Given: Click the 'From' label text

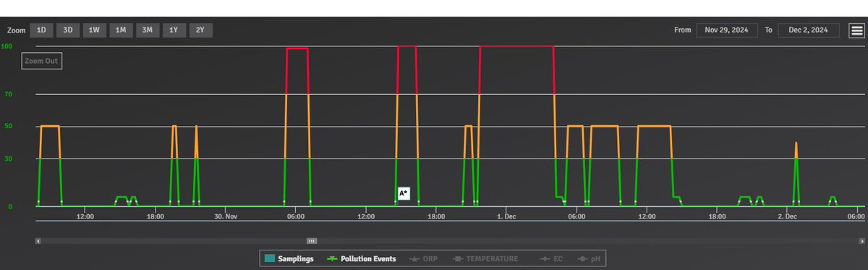Looking at the screenshot, I should [682, 30].
